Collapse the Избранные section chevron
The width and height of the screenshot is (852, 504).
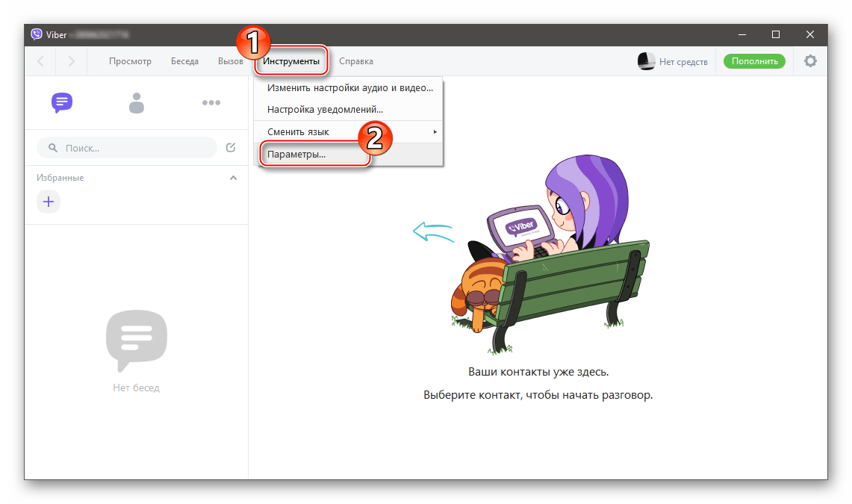tap(233, 178)
